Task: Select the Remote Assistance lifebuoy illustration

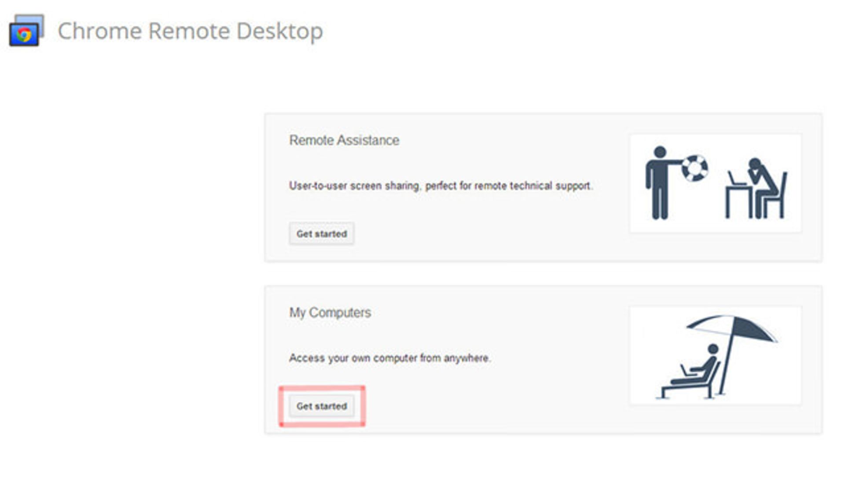Action: pyautogui.click(x=715, y=183)
